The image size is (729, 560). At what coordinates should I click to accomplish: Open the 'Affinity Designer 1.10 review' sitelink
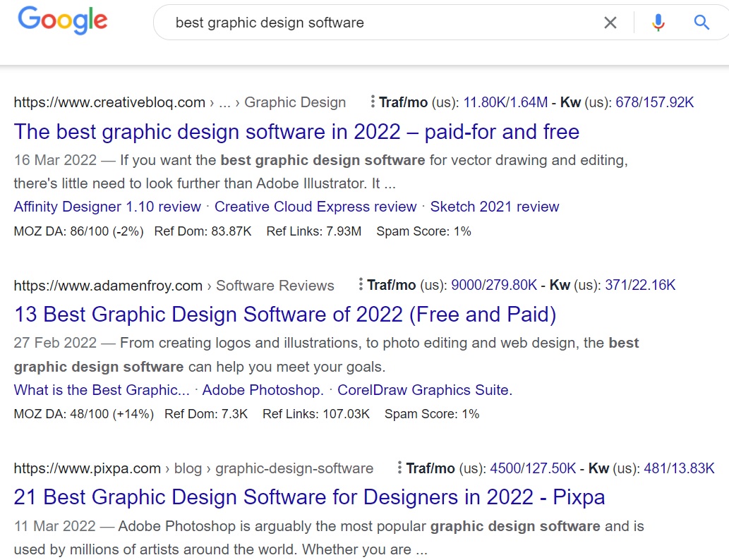pyautogui.click(x=107, y=207)
